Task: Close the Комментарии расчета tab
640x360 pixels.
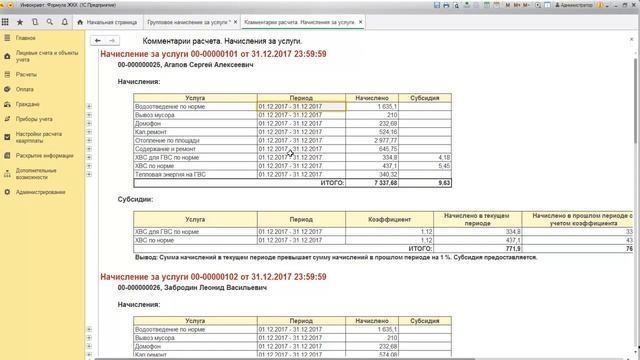Action: click(360, 22)
